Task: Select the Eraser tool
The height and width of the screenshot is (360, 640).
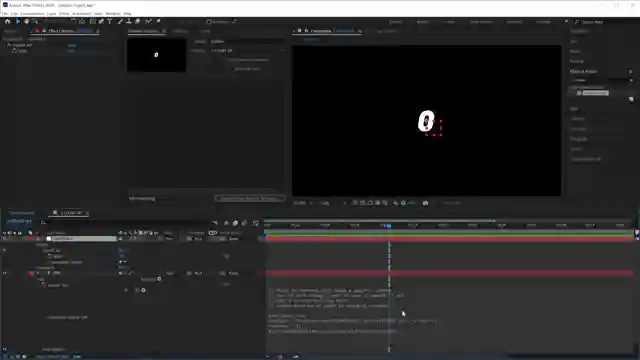Action: tap(138, 22)
